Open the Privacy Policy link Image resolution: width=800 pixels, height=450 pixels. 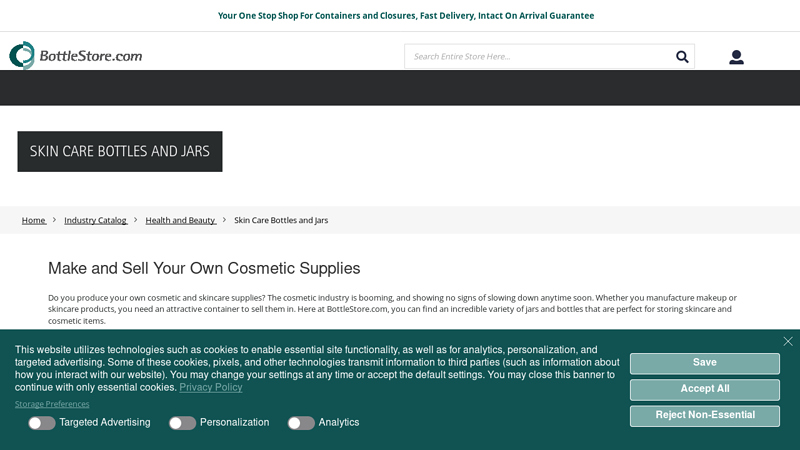tap(211, 388)
